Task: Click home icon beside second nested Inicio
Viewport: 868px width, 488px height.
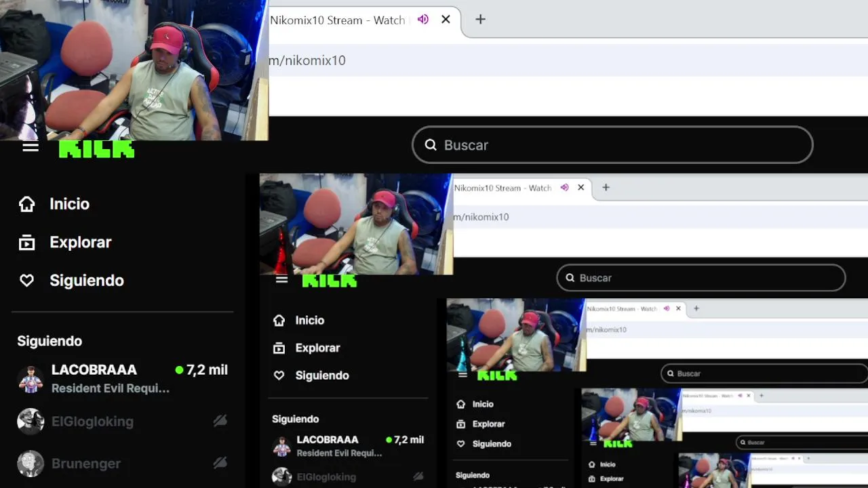Action: point(279,321)
